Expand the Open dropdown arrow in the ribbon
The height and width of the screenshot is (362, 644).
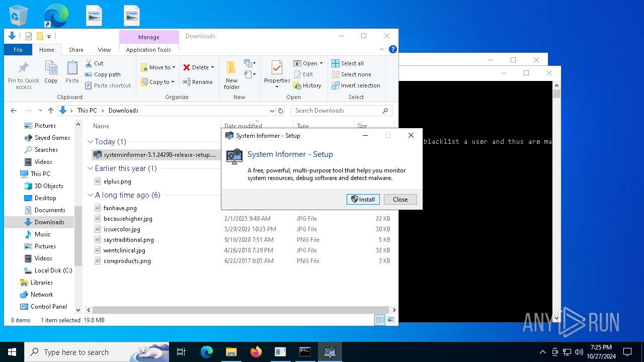tap(321, 63)
